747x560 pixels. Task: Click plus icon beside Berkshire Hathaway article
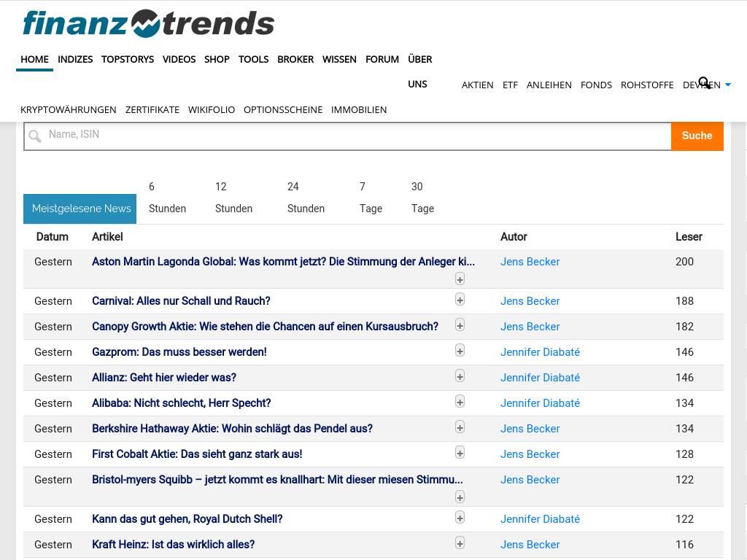(460, 427)
